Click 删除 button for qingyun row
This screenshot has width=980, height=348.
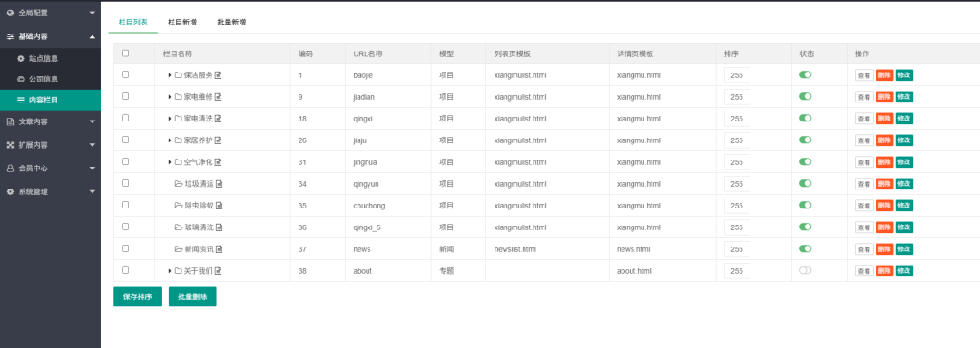tap(884, 184)
